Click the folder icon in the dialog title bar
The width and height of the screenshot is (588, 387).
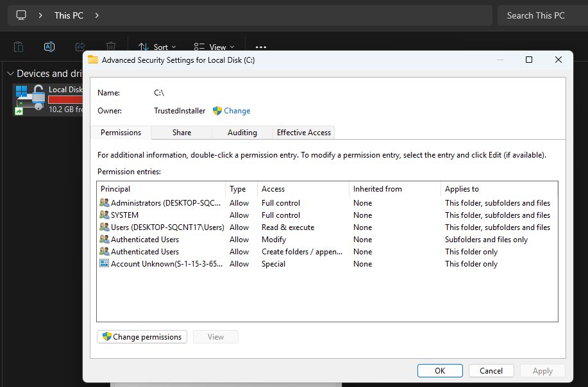click(x=93, y=59)
